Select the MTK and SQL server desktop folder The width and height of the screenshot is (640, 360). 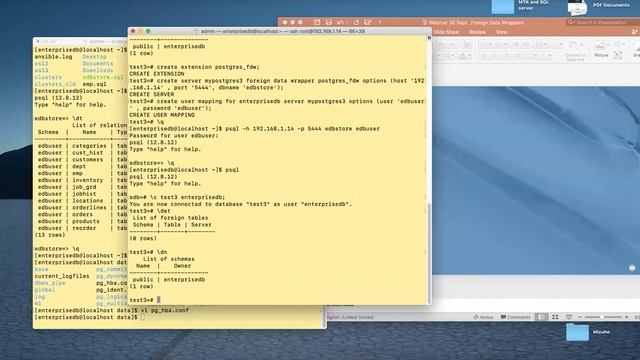(503, 7)
